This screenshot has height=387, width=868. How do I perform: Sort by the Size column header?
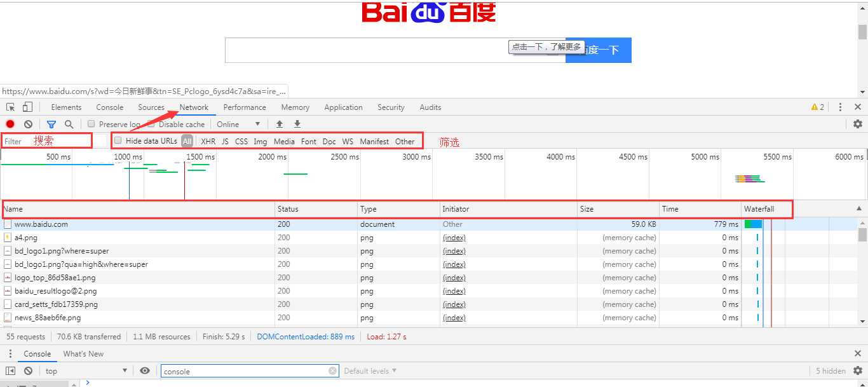[x=619, y=208]
